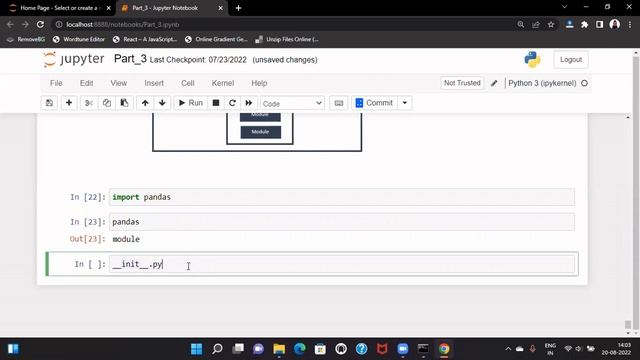Click the Not Trusted button
The height and width of the screenshot is (360, 640).
click(x=462, y=83)
